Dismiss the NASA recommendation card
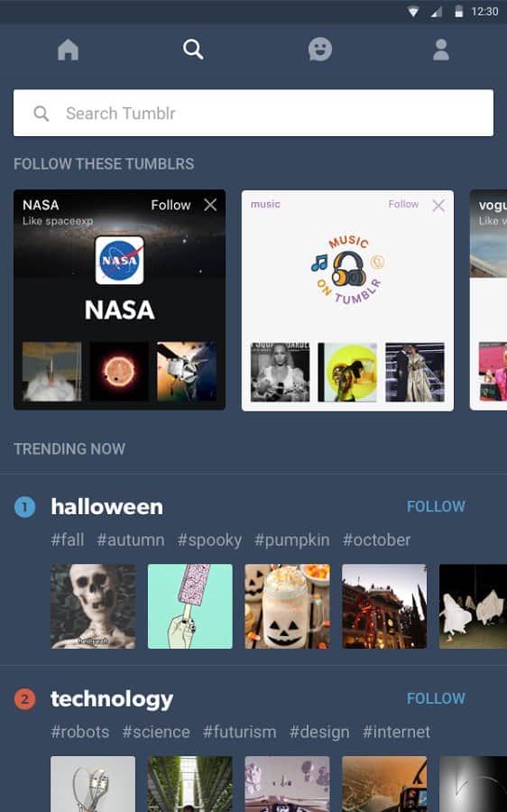 tap(210, 205)
